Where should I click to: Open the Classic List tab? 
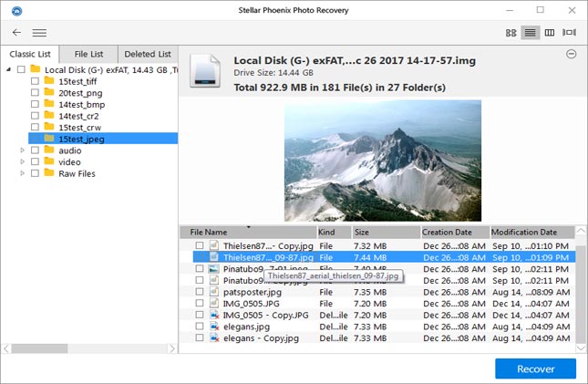30,55
